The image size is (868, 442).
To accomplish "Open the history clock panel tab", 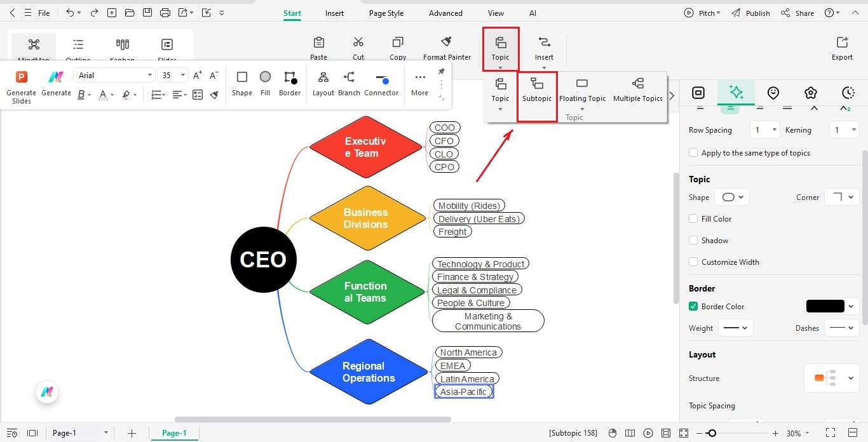I will (x=848, y=93).
